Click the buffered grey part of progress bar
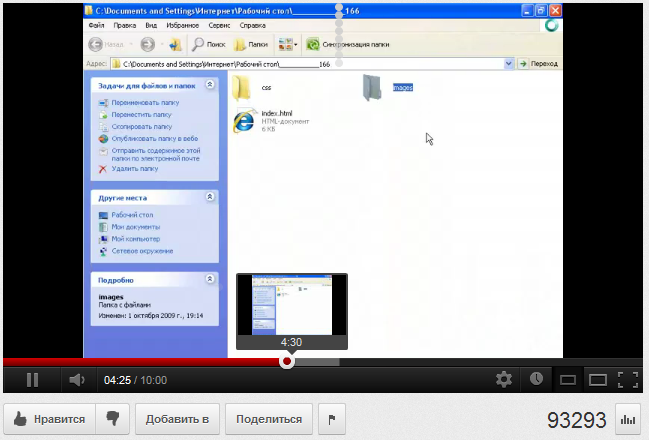 [317, 362]
